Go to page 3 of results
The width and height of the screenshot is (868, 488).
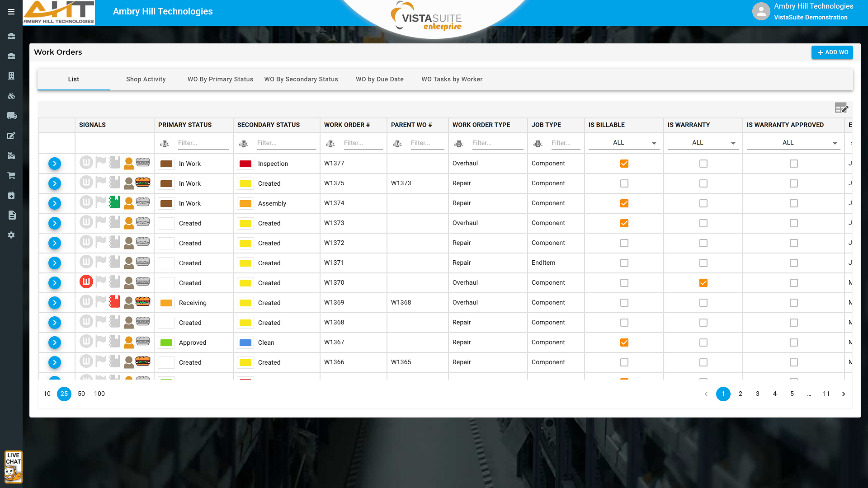point(757,394)
